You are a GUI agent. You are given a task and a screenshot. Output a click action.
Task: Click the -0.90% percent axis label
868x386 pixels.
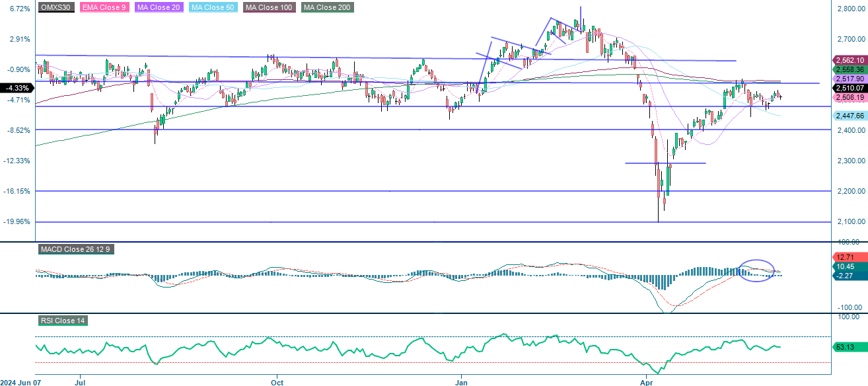coord(17,69)
